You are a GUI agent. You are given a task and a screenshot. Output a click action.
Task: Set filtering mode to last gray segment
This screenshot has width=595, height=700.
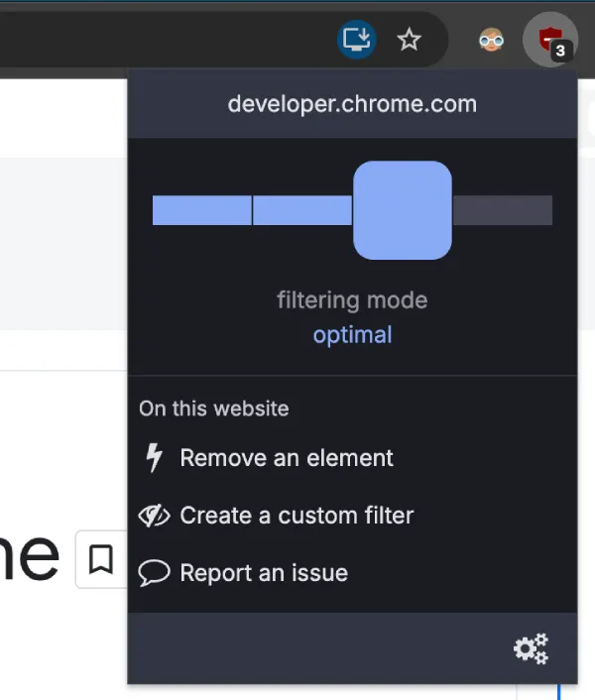click(503, 210)
